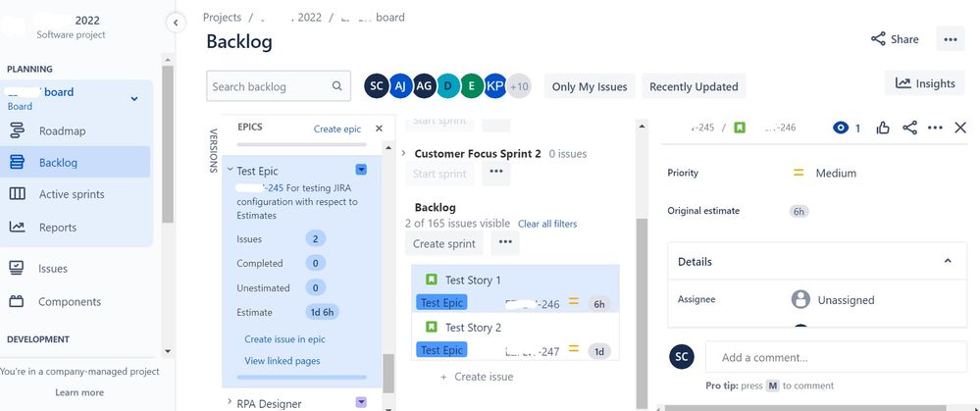Open the VERSIONS panel tab
The image size is (980, 411).
[x=213, y=151]
